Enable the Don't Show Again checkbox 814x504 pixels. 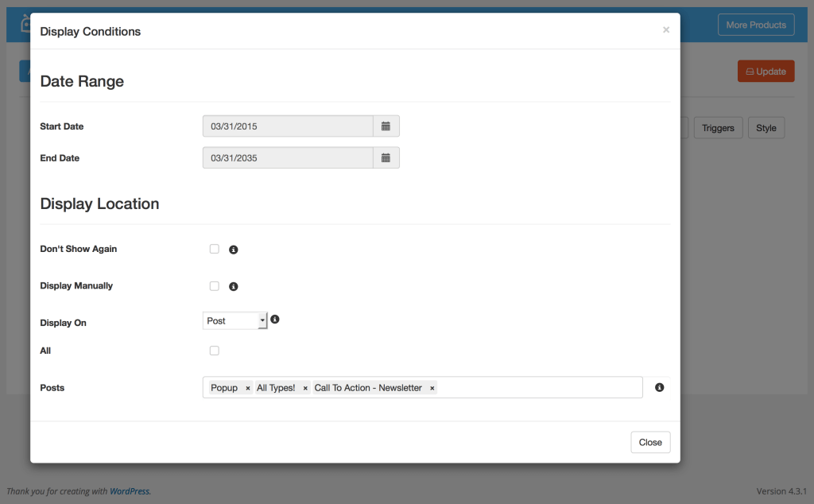[214, 249]
